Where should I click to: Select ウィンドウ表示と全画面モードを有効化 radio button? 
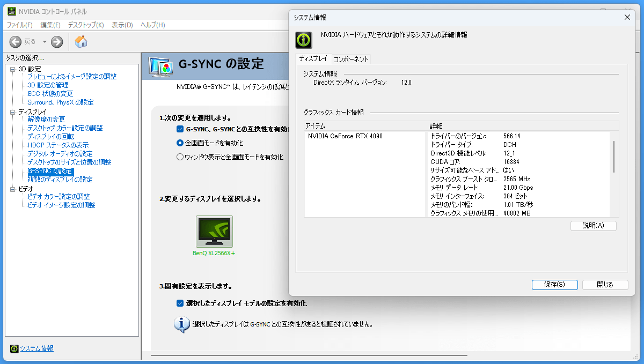[180, 157]
